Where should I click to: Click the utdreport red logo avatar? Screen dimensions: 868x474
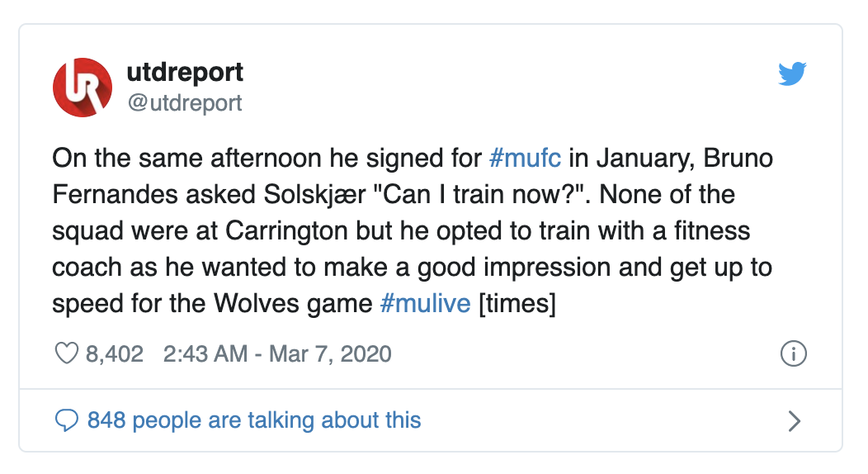83,88
